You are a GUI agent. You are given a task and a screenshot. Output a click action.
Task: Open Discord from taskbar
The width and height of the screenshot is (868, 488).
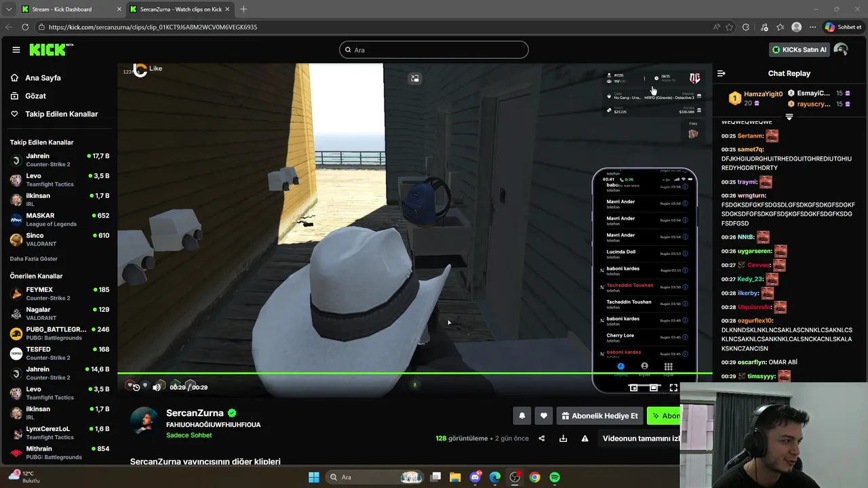pyautogui.click(x=475, y=477)
